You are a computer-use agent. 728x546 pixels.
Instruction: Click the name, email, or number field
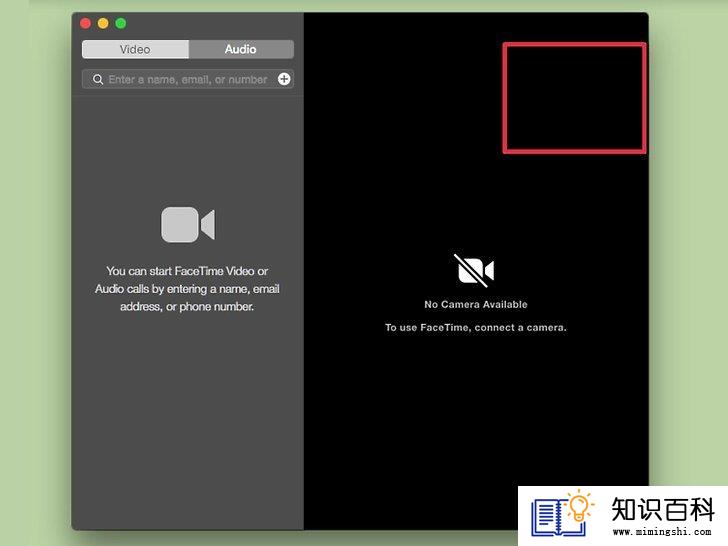coord(188,79)
